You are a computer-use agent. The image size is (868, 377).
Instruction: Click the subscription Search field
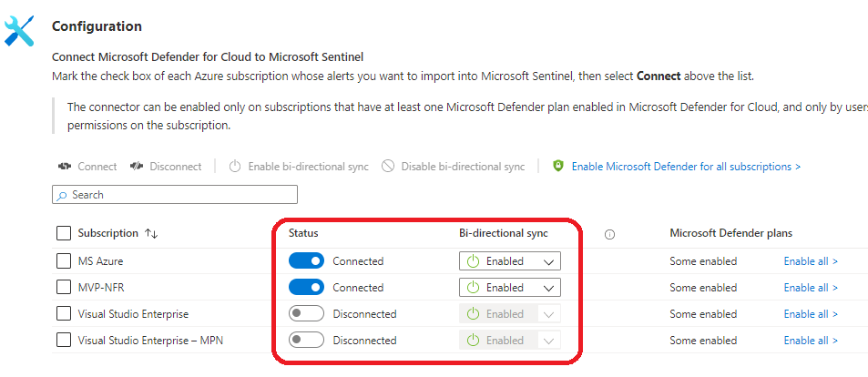175,195
